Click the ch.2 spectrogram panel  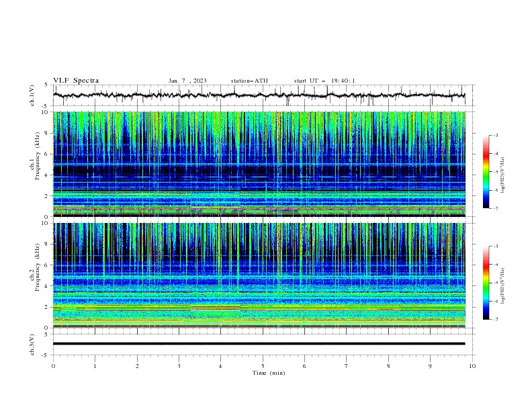click(x=259, y=275)
